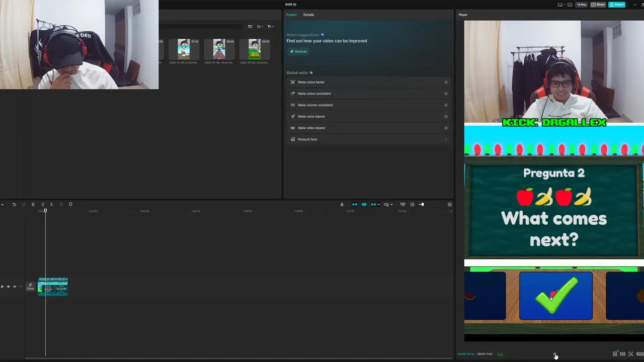Toggle linkage icon in timeline toolbar
Screen dimensions: 644x362
click(x=373, y=204)
